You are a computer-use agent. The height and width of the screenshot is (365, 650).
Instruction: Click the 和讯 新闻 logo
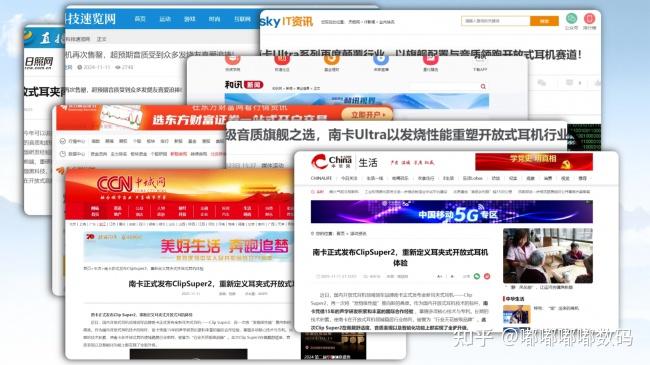[244, 85]
